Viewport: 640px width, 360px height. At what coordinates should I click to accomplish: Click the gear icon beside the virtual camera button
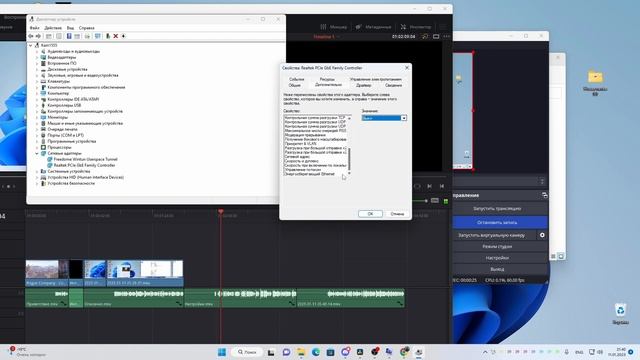pos(542,235)
